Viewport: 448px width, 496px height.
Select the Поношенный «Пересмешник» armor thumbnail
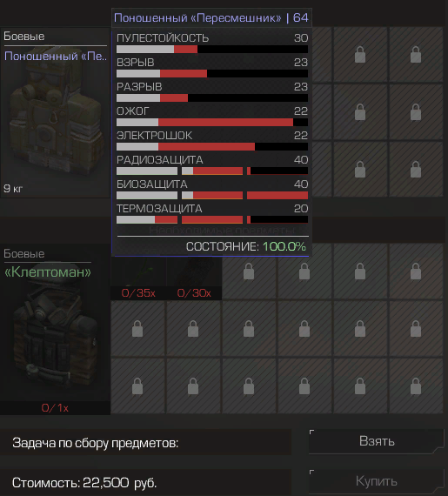pyautogui.click(x=55, y=112)
